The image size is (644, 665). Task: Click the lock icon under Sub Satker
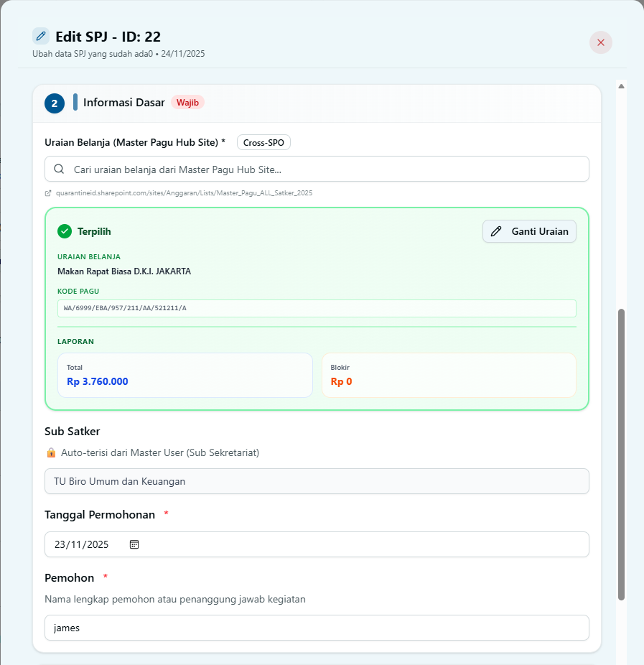pos(51,453)
